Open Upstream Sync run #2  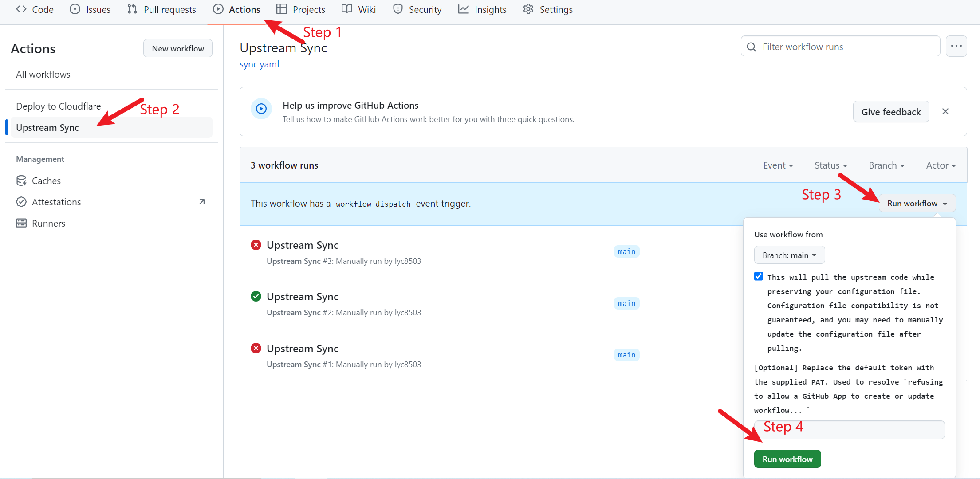point(302,296)
